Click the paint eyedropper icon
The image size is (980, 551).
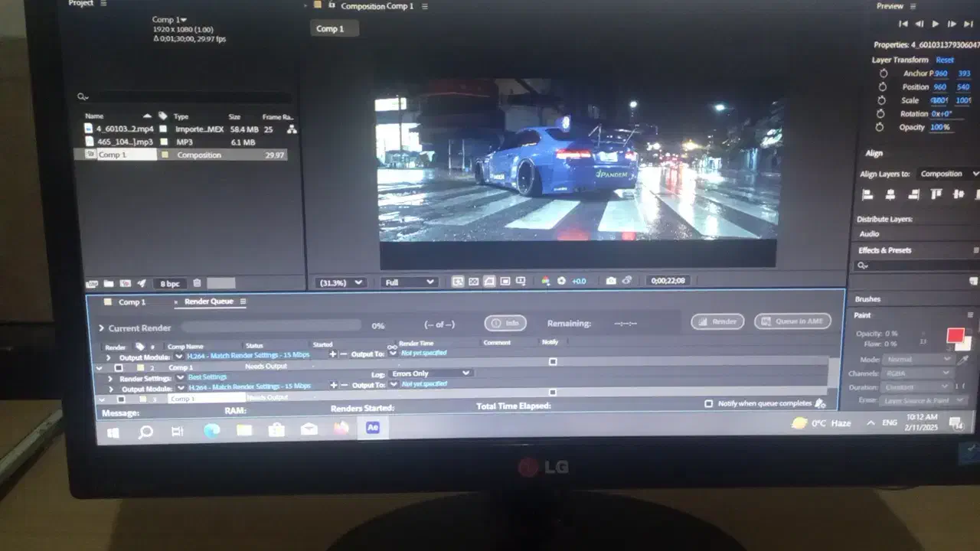964,360
